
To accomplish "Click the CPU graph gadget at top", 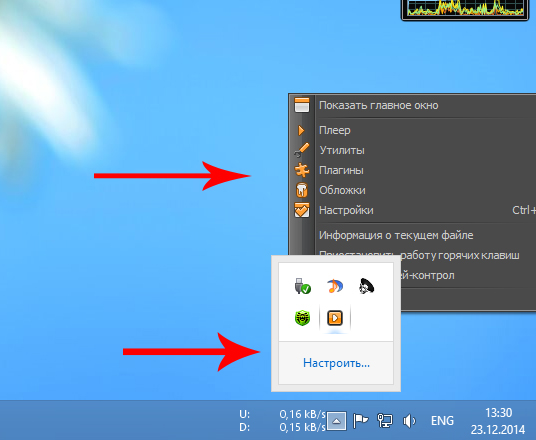I will pos(465,10).
